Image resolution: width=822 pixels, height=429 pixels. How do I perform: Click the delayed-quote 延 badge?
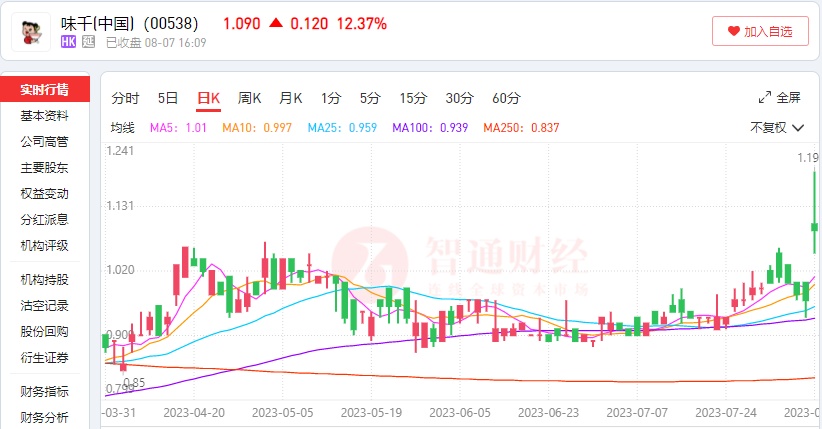click(88, 42)
